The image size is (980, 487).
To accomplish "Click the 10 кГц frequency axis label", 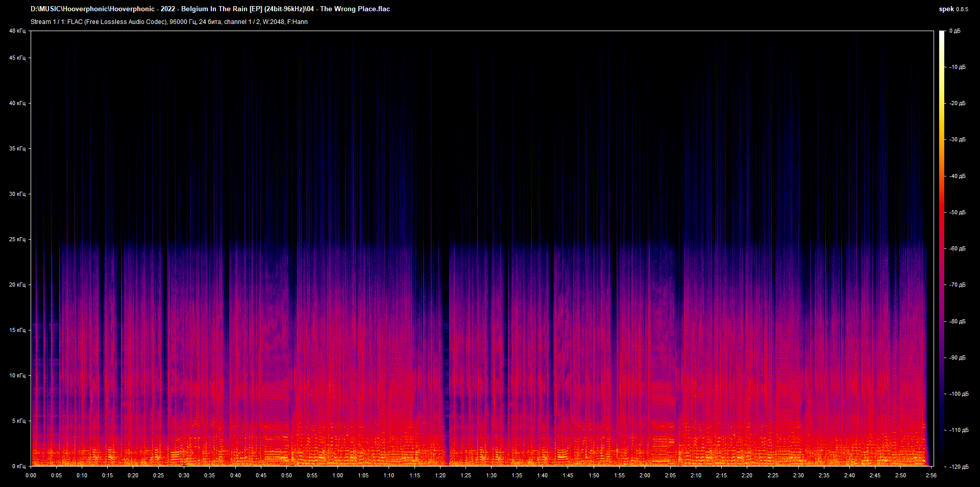I will pyautogui.click(x=17, y=375).
